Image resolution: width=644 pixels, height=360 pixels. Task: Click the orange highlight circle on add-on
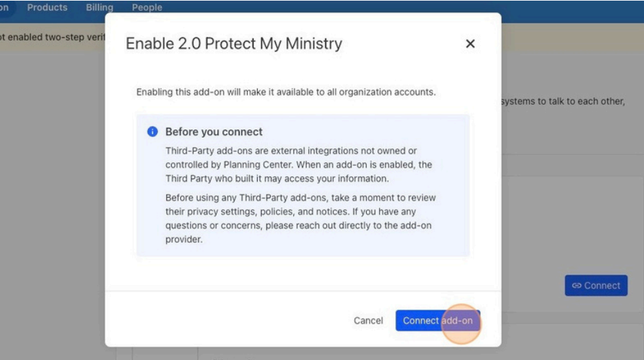461,324
